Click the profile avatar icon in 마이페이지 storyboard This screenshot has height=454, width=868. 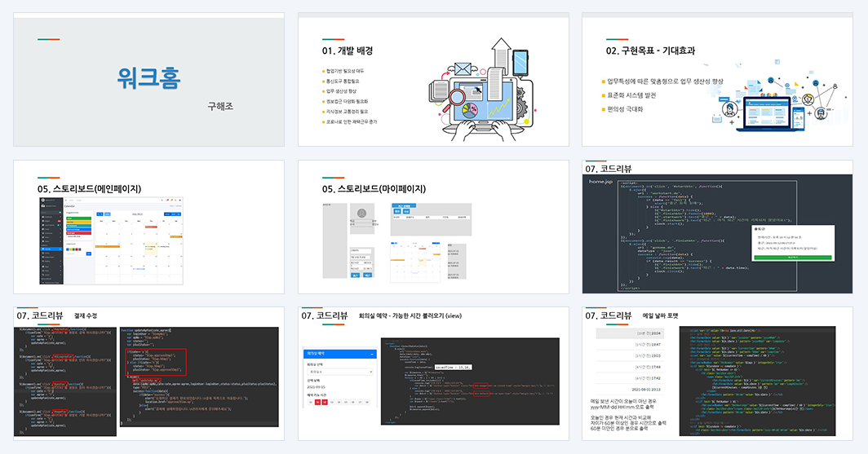point(362,213)
